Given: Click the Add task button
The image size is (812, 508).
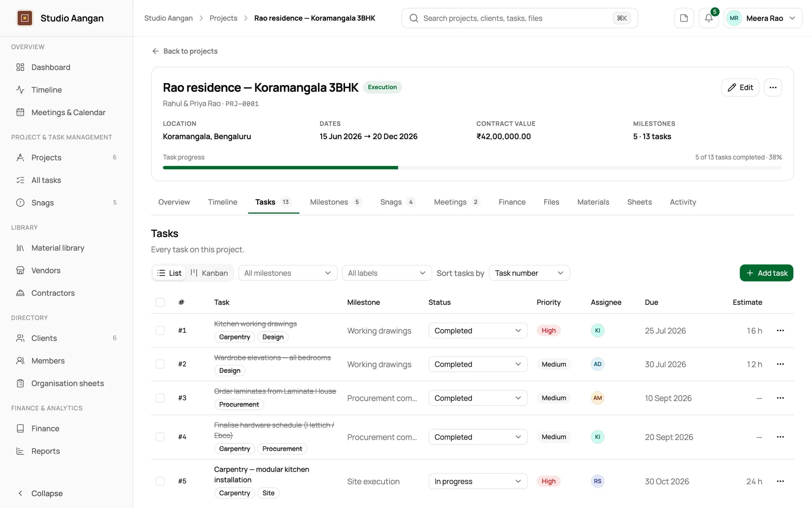Looking at the screenshot, I should click(x=766, y=273).
